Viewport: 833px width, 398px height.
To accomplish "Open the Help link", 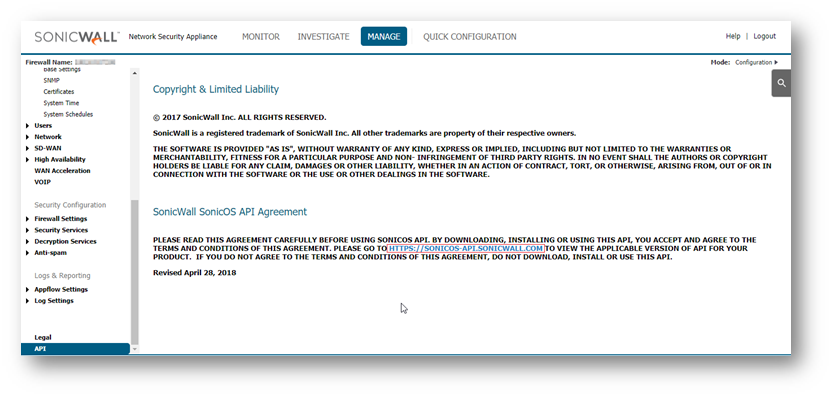I will pyautogui.click(x=733, y=36).
